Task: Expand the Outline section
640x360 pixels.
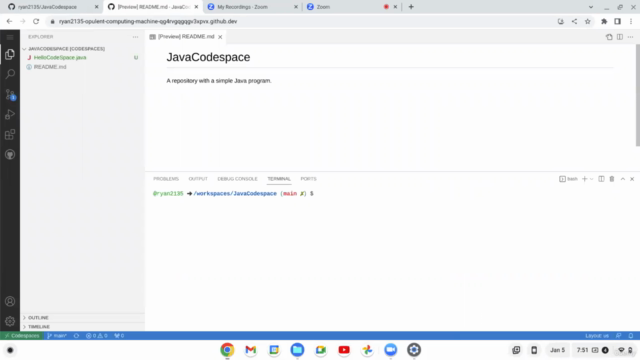Action: (x=82, y=318)
